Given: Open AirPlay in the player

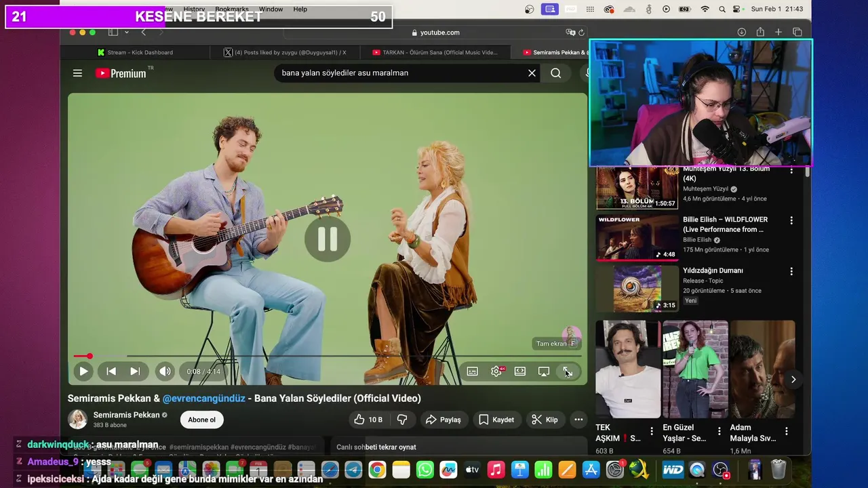Looking at the screenshot, I should point(544,371).
